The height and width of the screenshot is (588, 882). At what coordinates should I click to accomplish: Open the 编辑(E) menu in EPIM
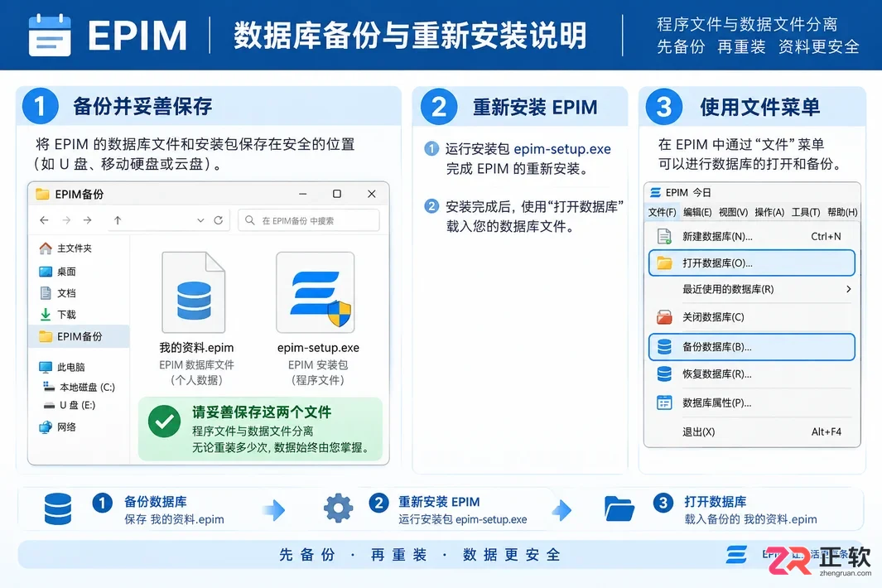coord(697,212)
